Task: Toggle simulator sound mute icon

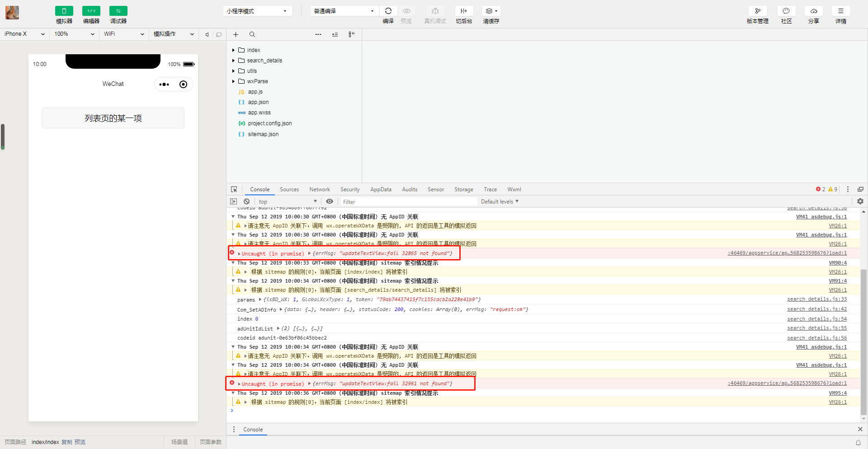Action: [x=207, y=34]
